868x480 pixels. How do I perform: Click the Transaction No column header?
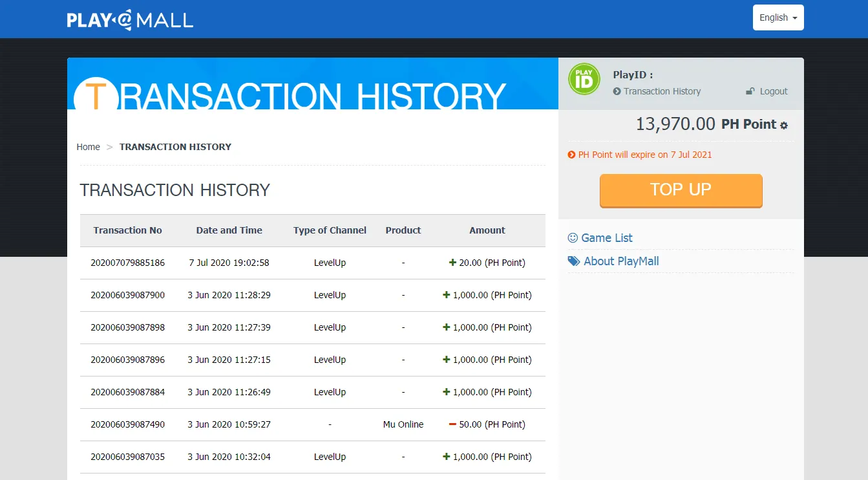point(128,230)
